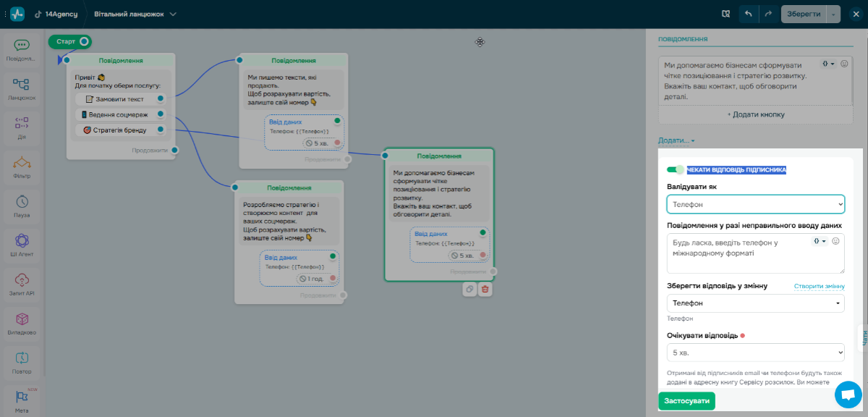Click the Ми допомагаємо бізнесам text on canvas
The height and width of the screenshot is (417, 868).
[438, 193]
